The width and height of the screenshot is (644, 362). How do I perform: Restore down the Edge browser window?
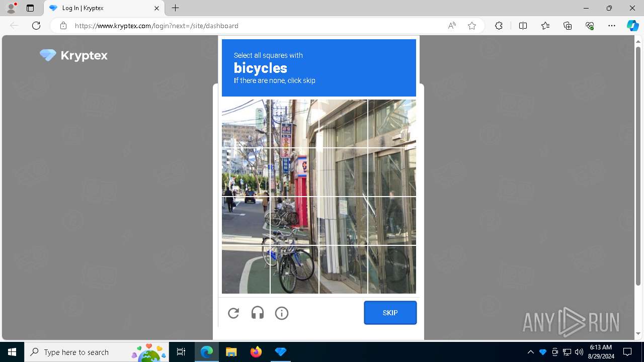[609, 8]
